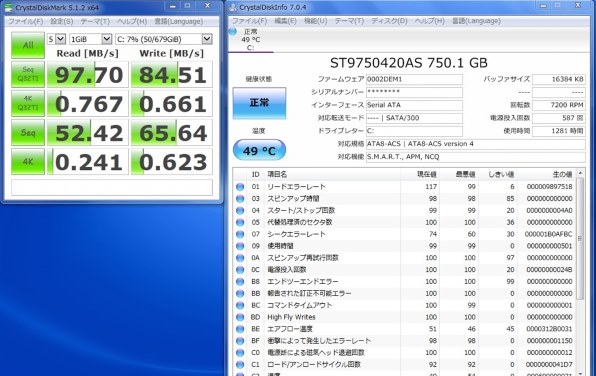Select the C: disk tab showing 49 °C
Viewport: 596px width, 376px height.
(x=250, y=40)
